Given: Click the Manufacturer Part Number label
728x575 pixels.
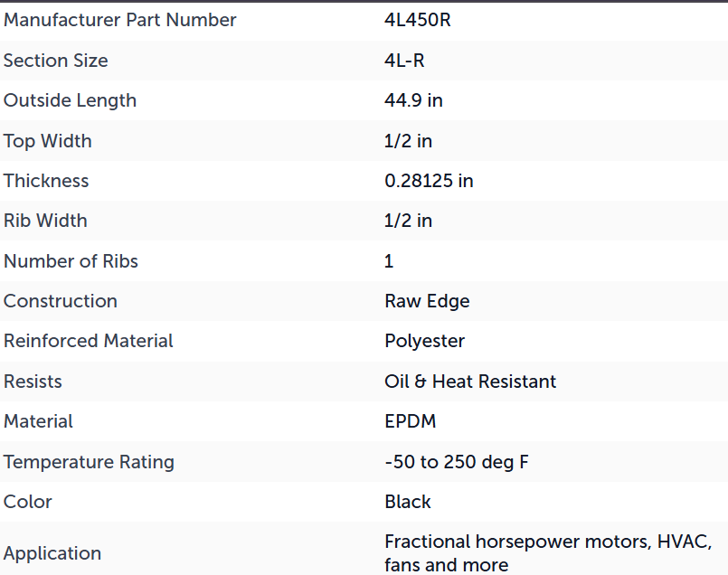Looking at the screenshot, I should click(119, 20).
